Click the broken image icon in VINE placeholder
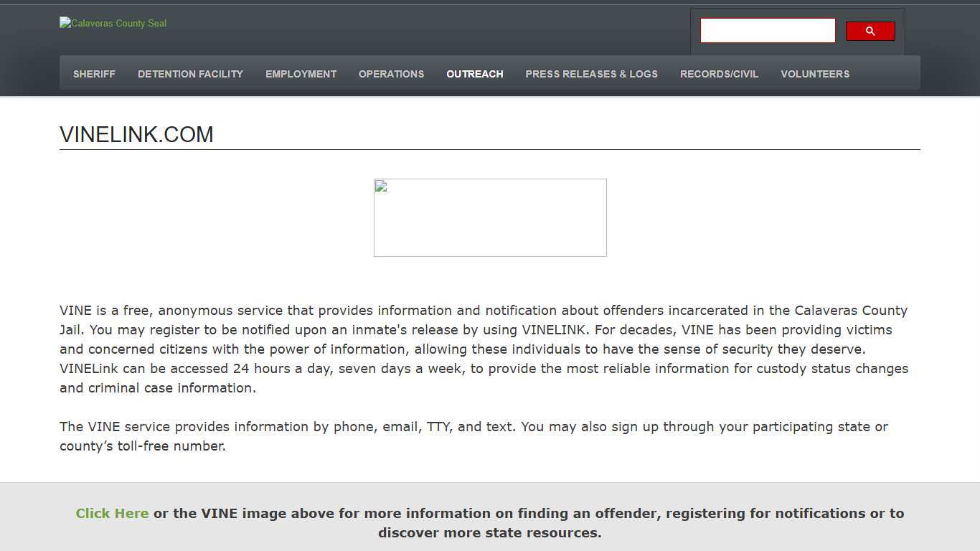The width and height of the screenshot is (980, 551). 381,187
